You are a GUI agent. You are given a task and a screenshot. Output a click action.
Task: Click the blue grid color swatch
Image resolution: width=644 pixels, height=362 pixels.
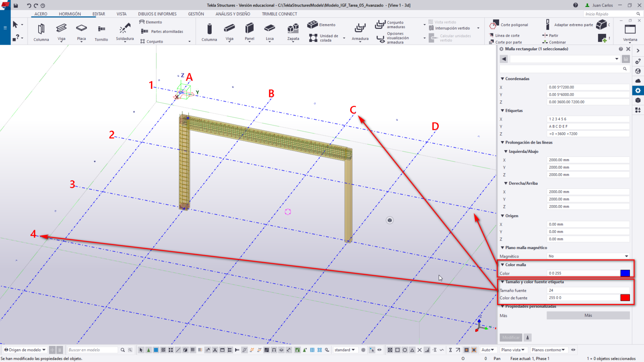(x=625, y=273)
